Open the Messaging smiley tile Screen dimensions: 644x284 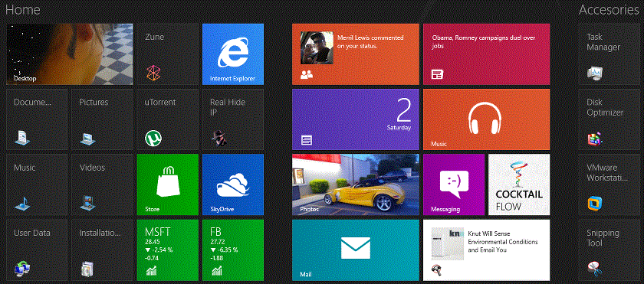454,184
